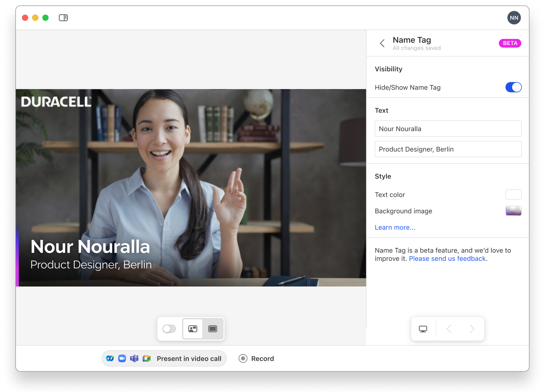
Task: Advance to next slide with right chevron
Action: 472,329
